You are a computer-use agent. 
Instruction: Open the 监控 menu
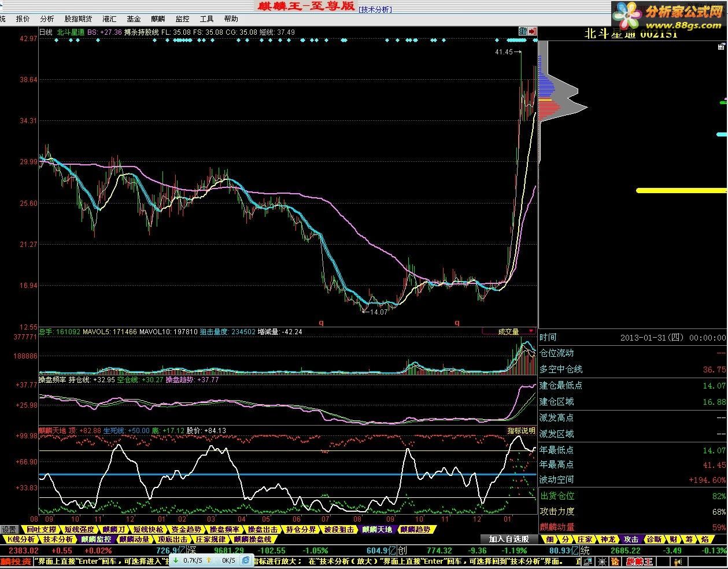182,19
